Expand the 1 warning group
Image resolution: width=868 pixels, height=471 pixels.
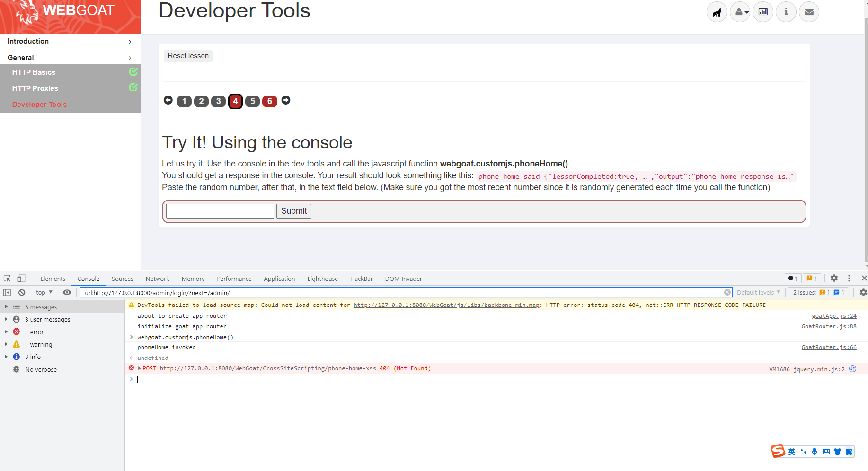6,344
